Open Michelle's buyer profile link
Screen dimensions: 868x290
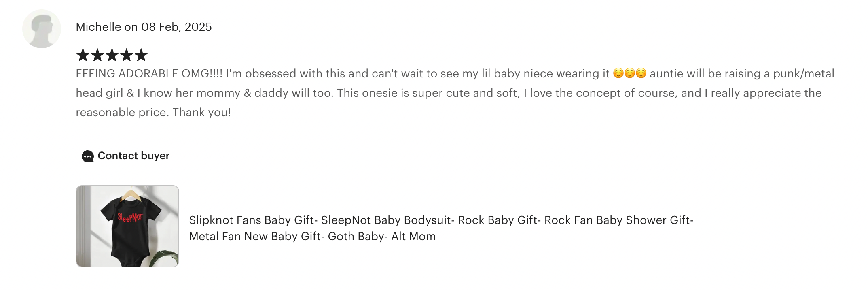point(98,27)
